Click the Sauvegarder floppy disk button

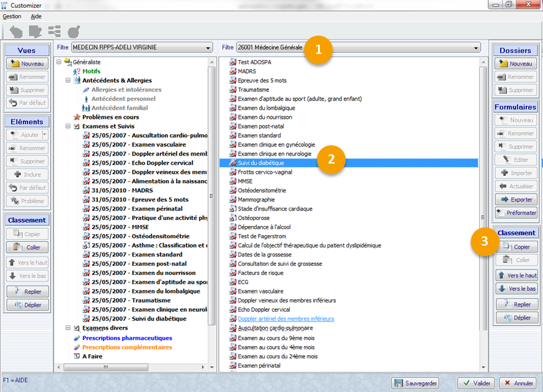(416, 383)
